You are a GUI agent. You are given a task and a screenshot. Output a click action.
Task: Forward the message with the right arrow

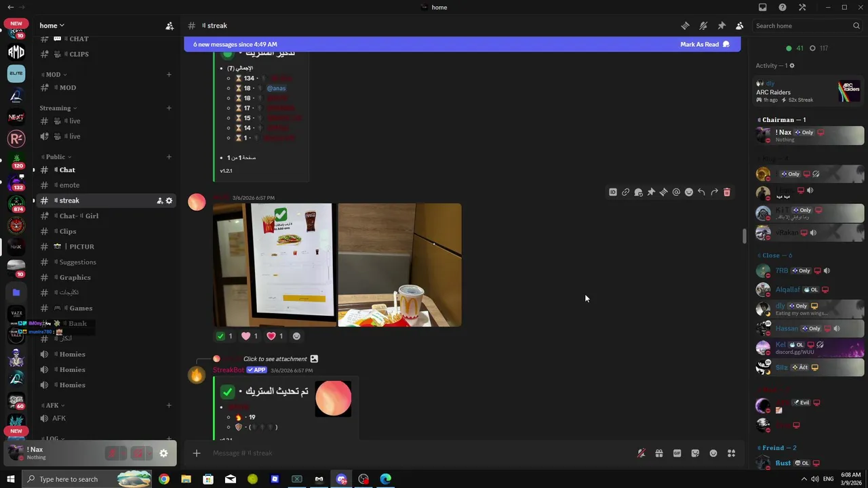point(714,192)
